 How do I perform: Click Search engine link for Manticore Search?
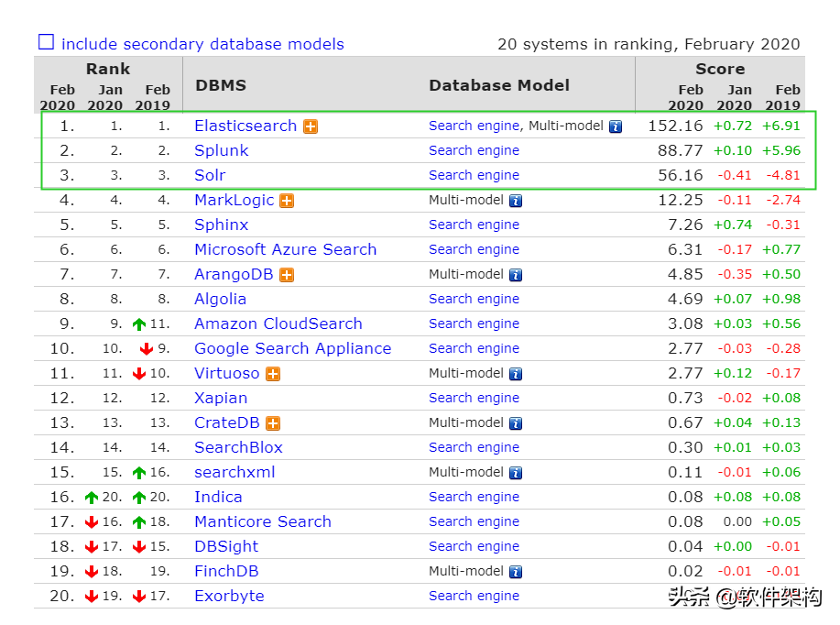(x=474, y=521)
